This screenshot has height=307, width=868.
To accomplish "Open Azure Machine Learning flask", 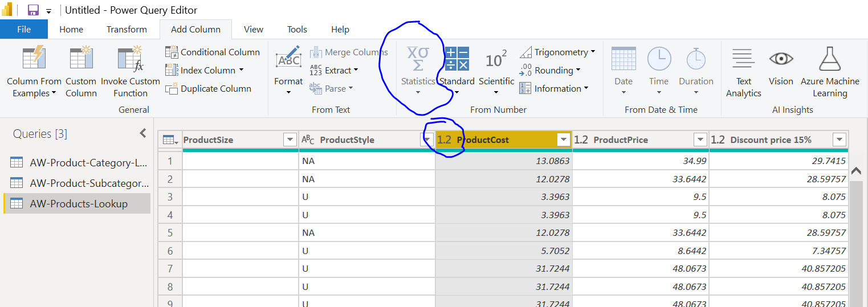I will pos(830,72).
